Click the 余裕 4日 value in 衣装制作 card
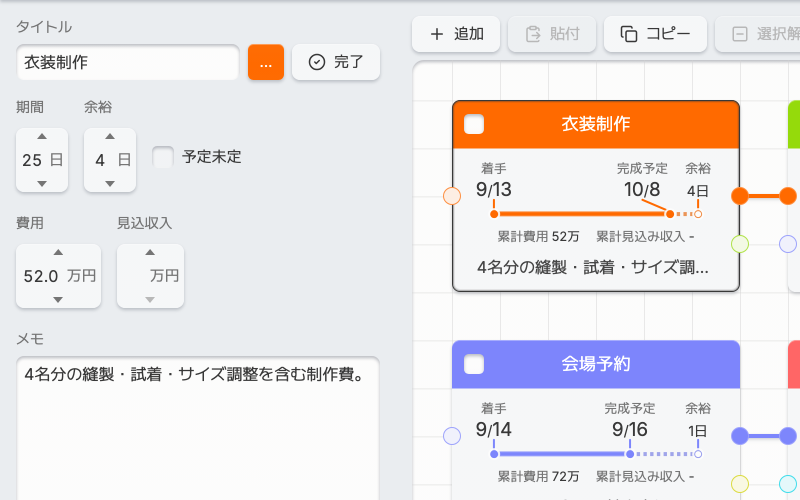Screen dimensions: 800x500 tap(697, 191)
